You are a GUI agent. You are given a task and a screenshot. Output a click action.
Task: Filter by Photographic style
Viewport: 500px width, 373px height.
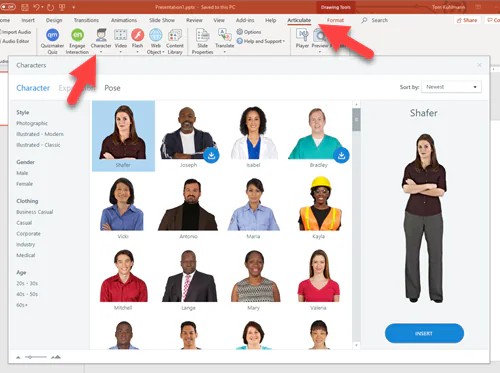[32, 123]
